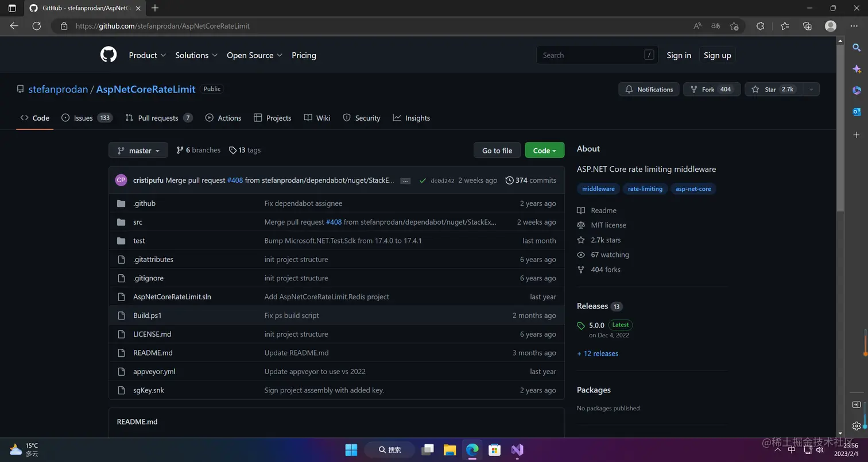Open the tab actions menu icon
868x462 pixels.
(x=12, y=8)
